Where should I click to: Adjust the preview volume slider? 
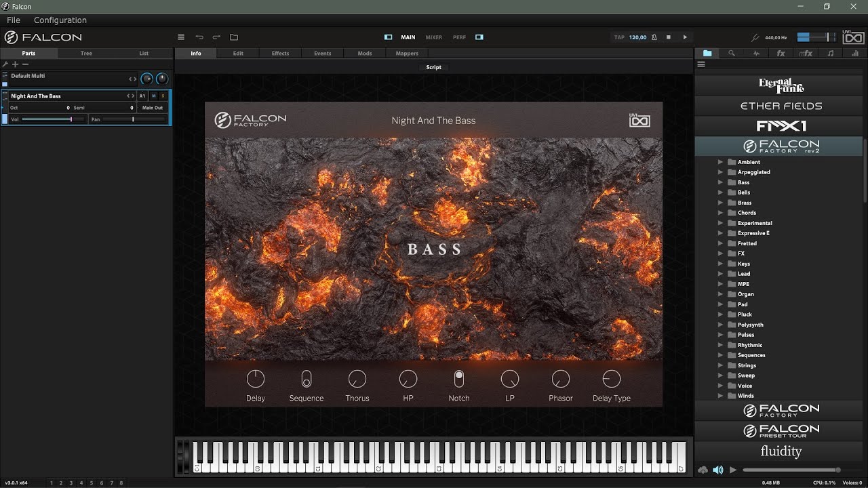[x=792, y=470]
